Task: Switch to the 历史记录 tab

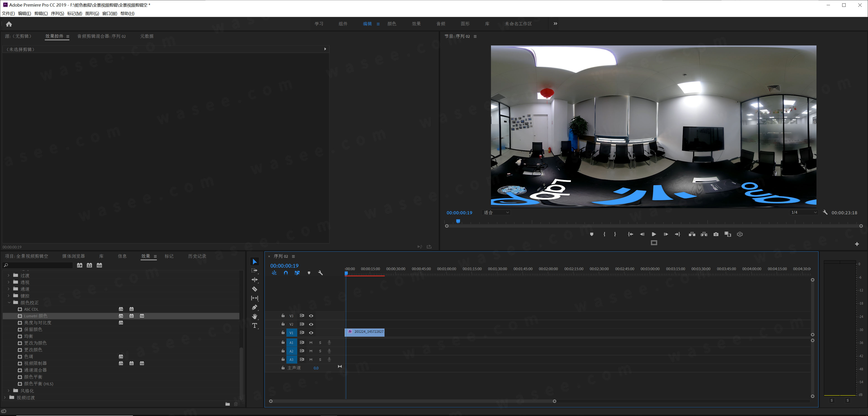Action: click(197, 256)
